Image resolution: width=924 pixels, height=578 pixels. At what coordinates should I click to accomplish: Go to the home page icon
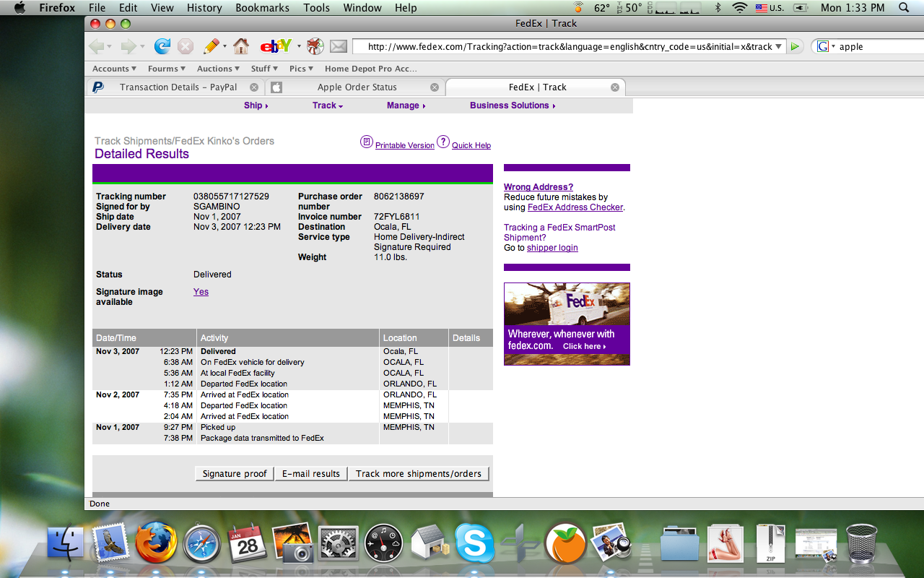point(241,46)
